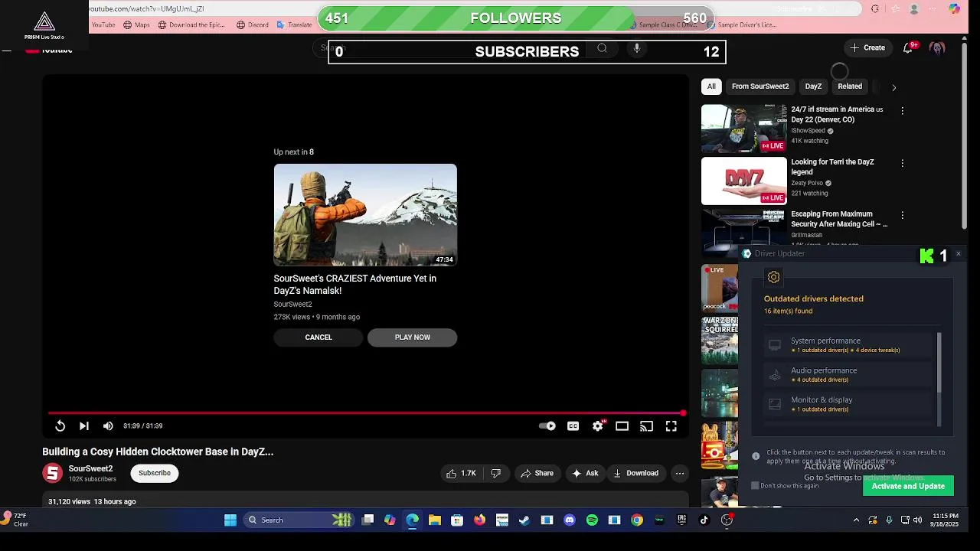The height and width of the screenshot is (551, 980).
Task: Open player settings gear icon
Action: pos(598,426)
